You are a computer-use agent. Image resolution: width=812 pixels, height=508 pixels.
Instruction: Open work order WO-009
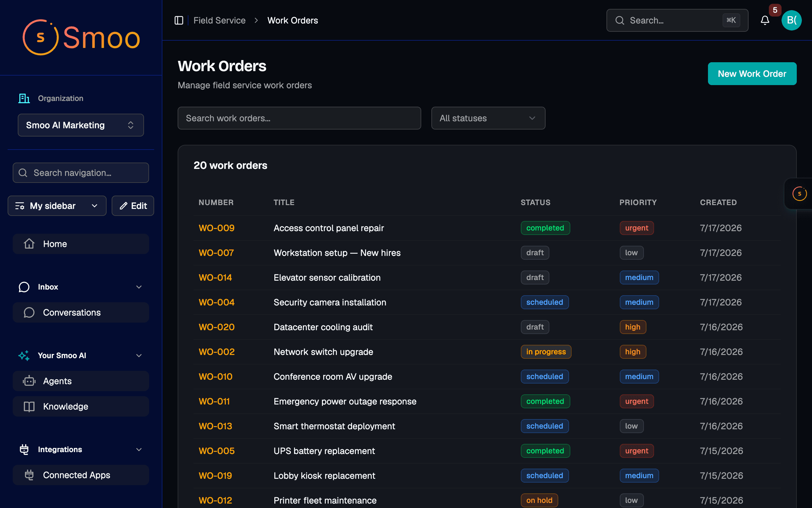coord(216,228)
